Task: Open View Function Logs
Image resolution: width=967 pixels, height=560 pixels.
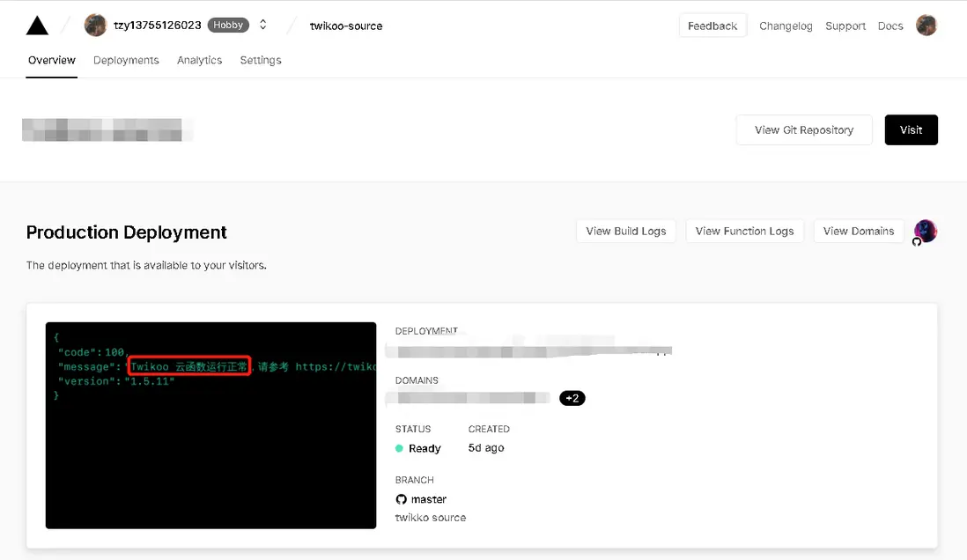Action: (744, 231)
